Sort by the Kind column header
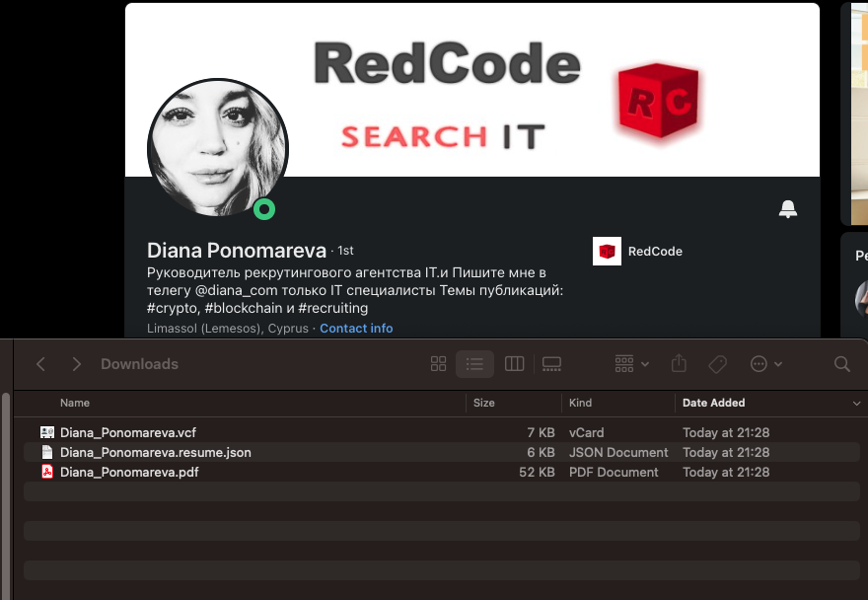Screen dimensions: 868x600 pos(580,403)
